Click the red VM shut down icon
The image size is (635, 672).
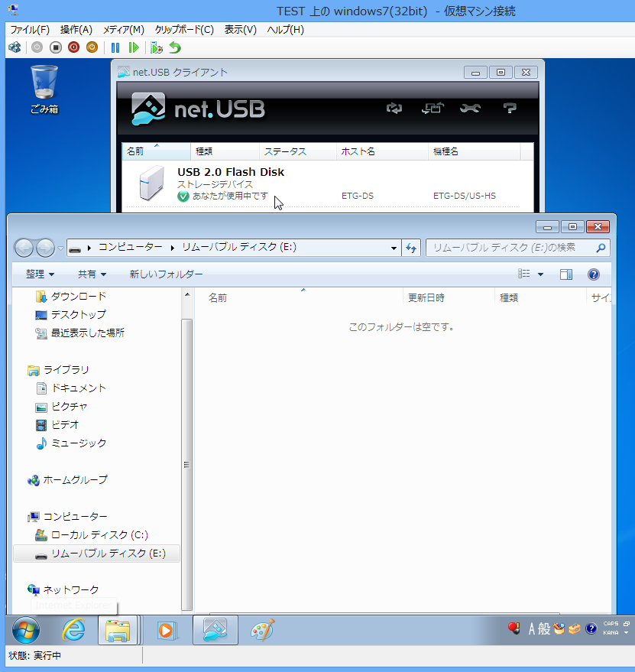73,47
